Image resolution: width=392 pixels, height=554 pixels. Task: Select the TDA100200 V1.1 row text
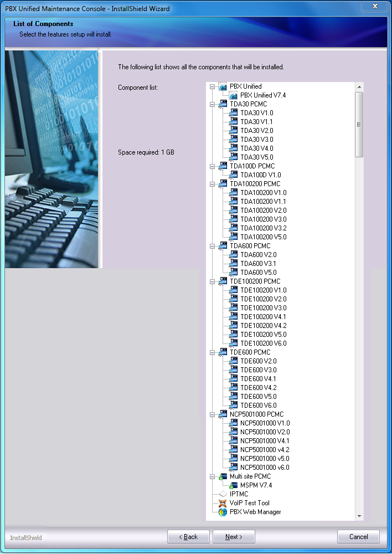[x=263, y=202]
